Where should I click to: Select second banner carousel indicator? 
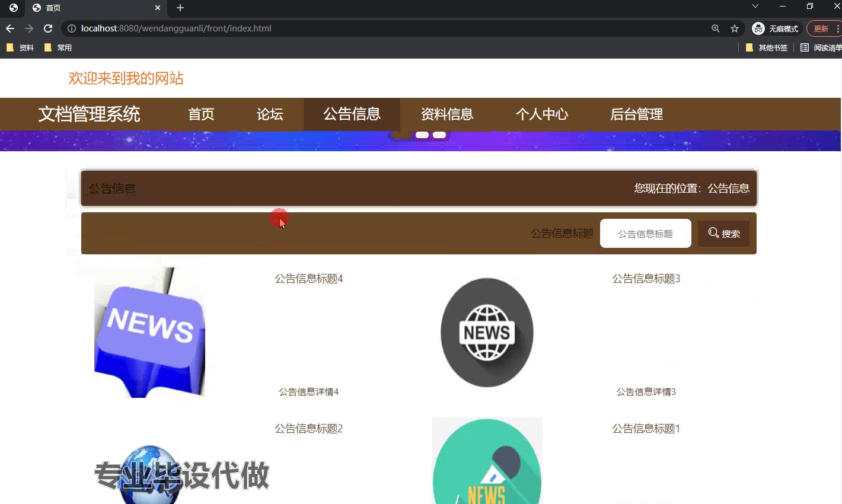(x=422, y=135)
